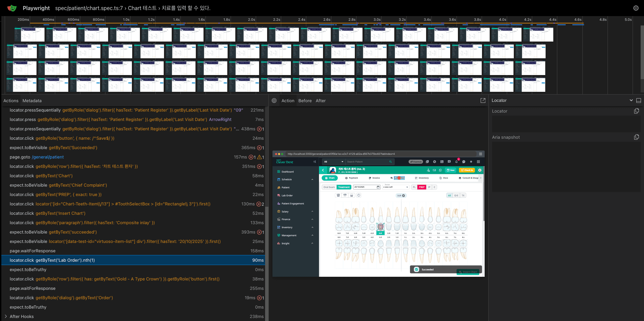The height and width of the screenshot is (321, 644).
Task: Expand the After Hooks action
Action: pos(6,316)
